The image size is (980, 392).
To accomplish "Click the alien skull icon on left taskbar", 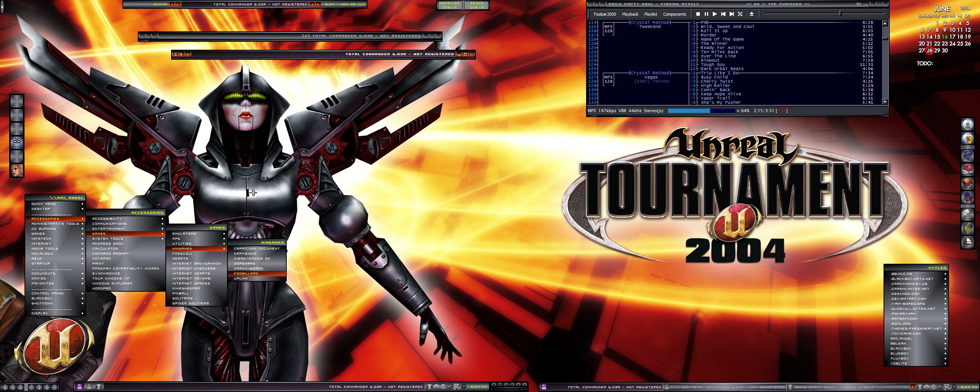I will (x=99, y=387).
